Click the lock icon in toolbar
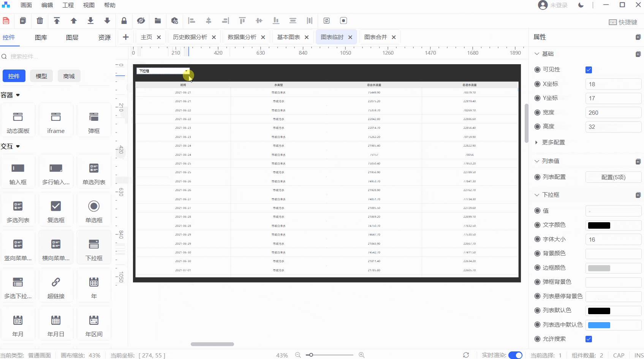The image size is (644, 359). click(x=124, y=21)
